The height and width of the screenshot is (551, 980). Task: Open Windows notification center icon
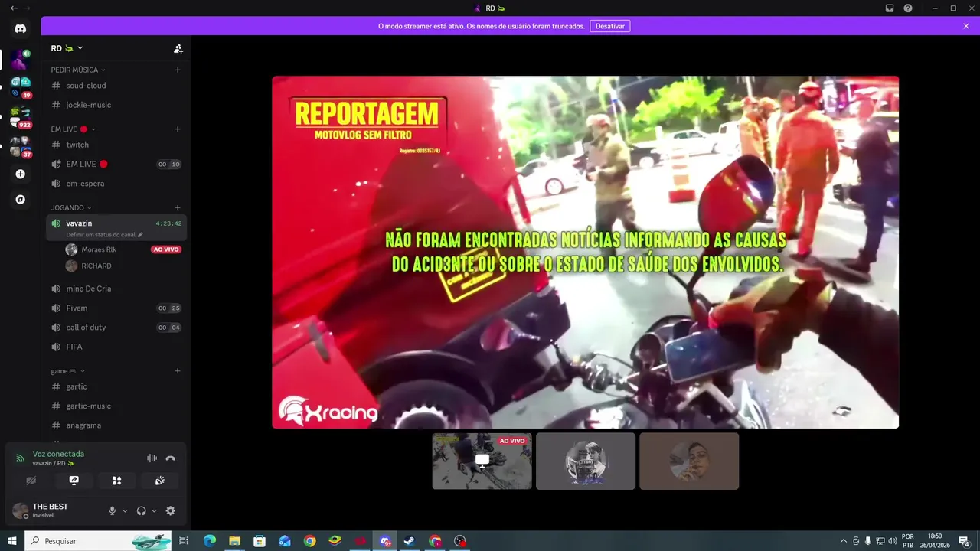coord(965,541)
